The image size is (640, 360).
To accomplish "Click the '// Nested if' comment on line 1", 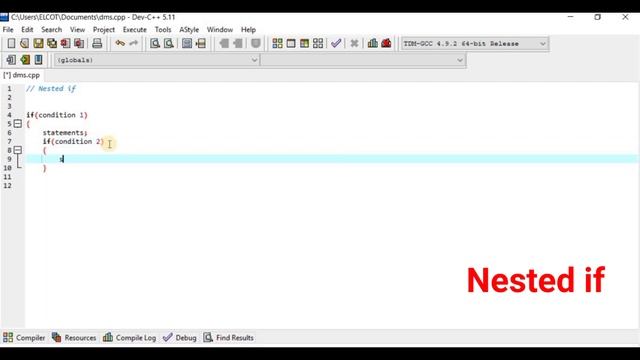I will [x=51, y=89].
